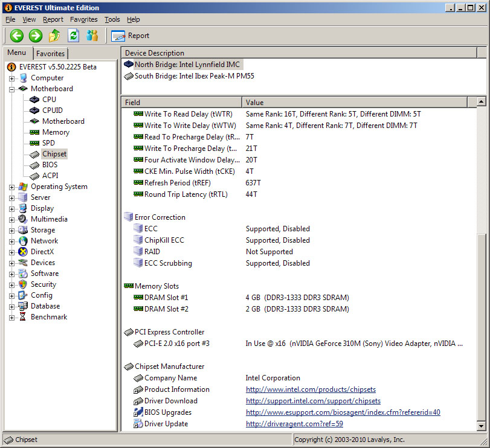
Task: Select the Chipset tree item
Action: (54, 154)
